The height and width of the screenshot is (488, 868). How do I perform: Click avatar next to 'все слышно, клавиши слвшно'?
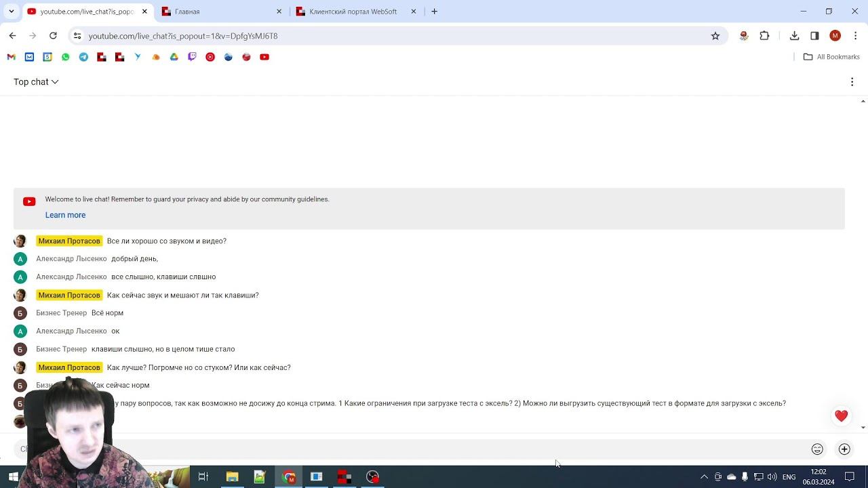tap(20, 277)
